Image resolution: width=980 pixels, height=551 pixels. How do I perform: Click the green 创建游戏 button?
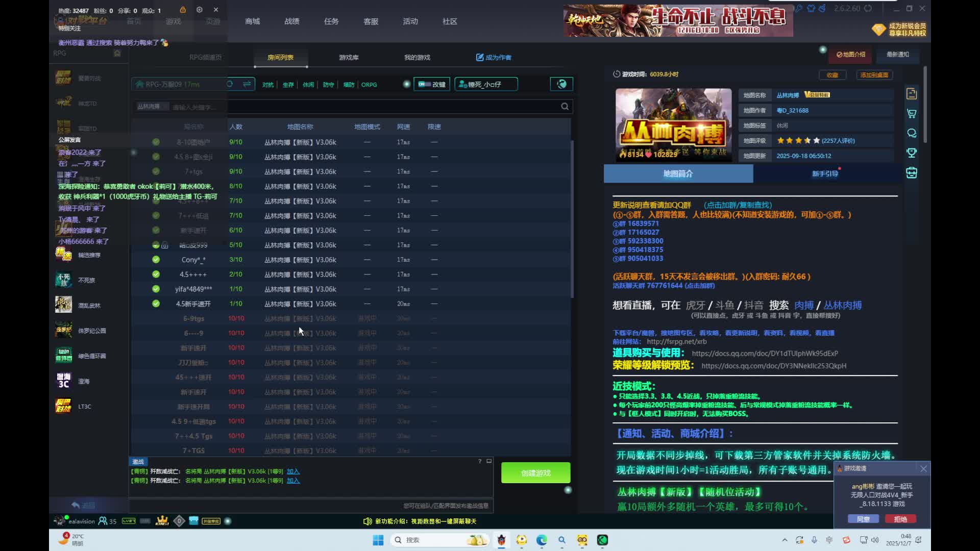tap(535, 473)
